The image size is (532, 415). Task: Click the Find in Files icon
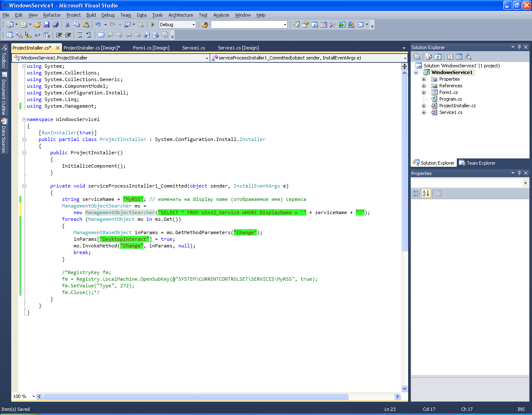[x=204, y=25]
